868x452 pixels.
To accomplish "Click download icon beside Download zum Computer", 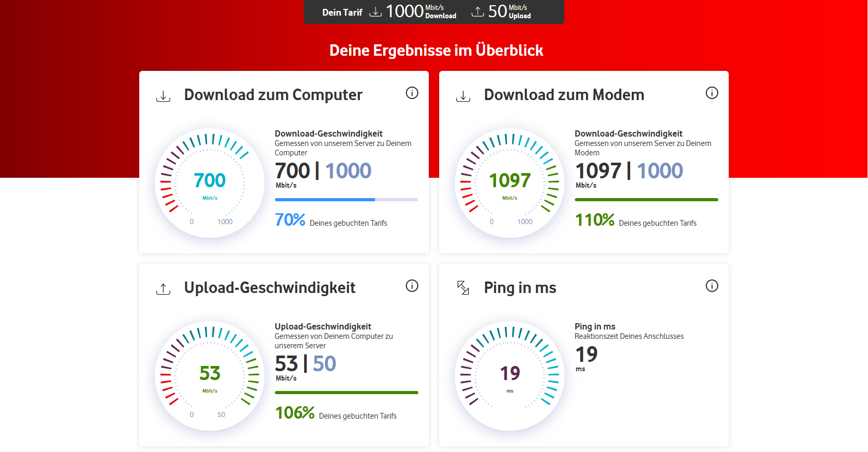I will pos(163,96).
